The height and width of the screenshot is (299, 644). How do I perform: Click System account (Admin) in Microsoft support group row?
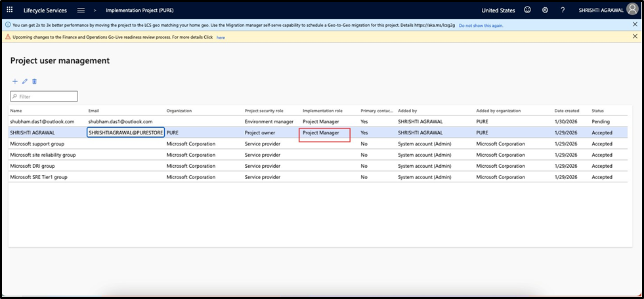[x=424, y=144]
